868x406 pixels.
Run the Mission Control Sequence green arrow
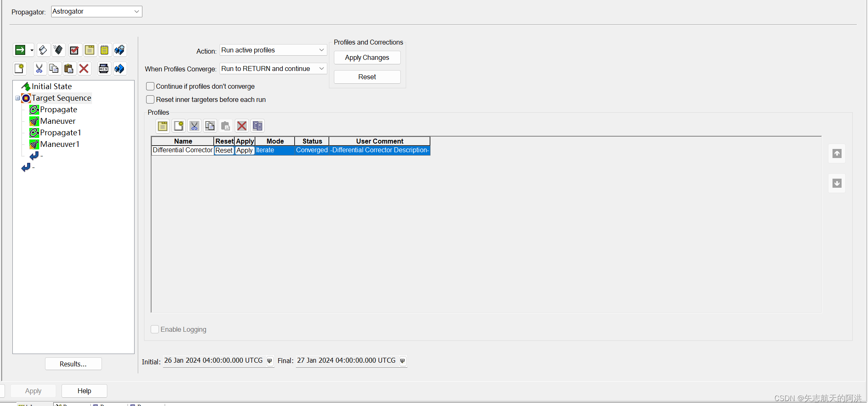click(20, 50)
